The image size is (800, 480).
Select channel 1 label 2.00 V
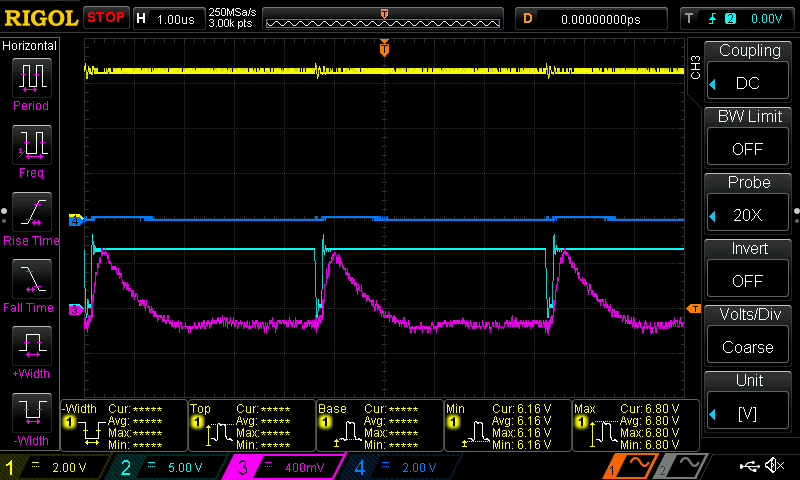tap(55, 467)
